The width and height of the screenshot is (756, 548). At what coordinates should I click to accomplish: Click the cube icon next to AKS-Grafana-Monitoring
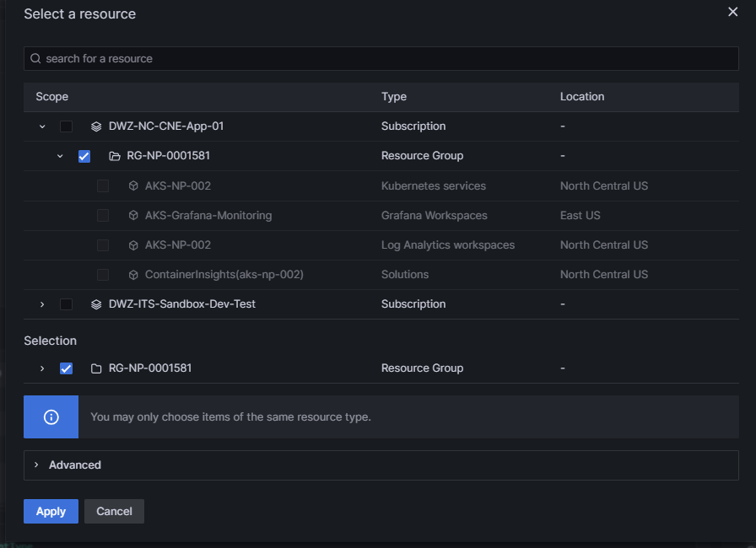[x=132, y=216]
